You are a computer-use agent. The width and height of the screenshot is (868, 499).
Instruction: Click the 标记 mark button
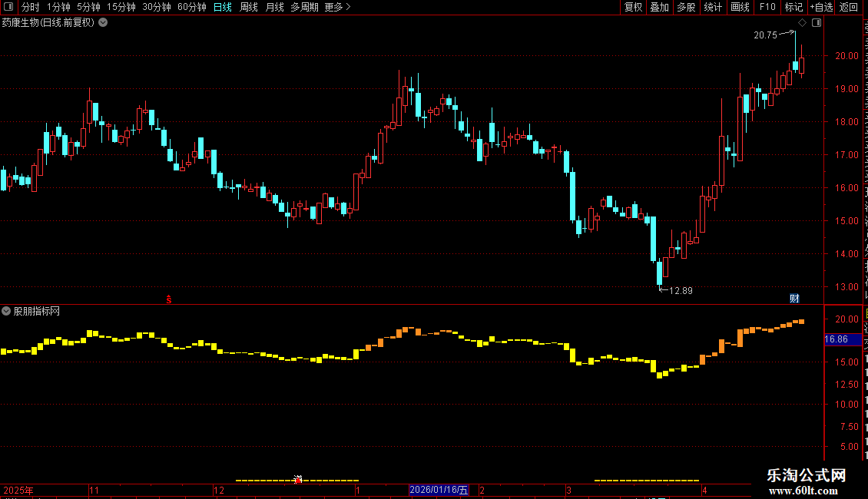(x=793, y=7)
